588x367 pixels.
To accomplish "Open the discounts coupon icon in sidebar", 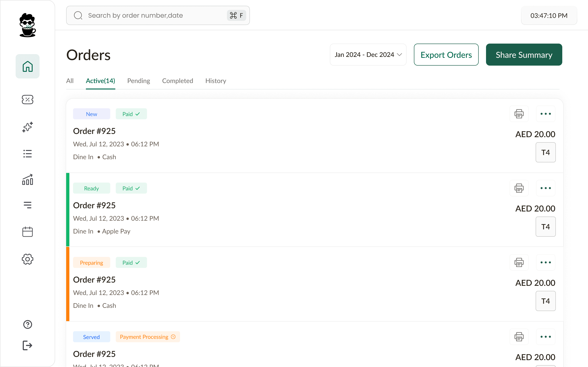I will click(28, 100).
